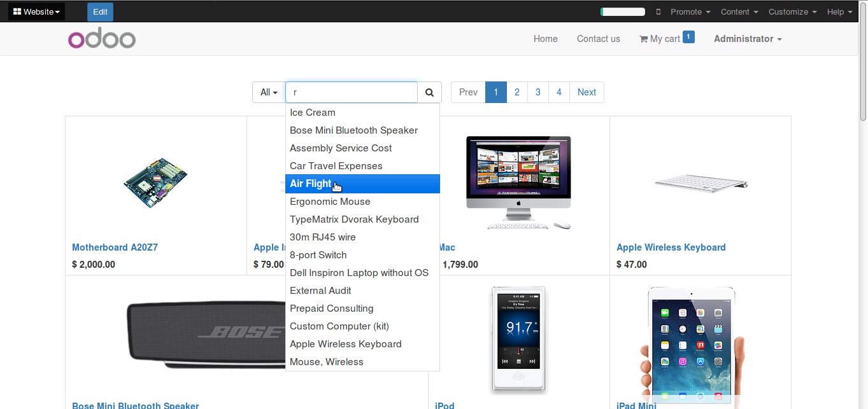Click into the product search field
The width and height of the screenshot is (868, 409).
352,92
